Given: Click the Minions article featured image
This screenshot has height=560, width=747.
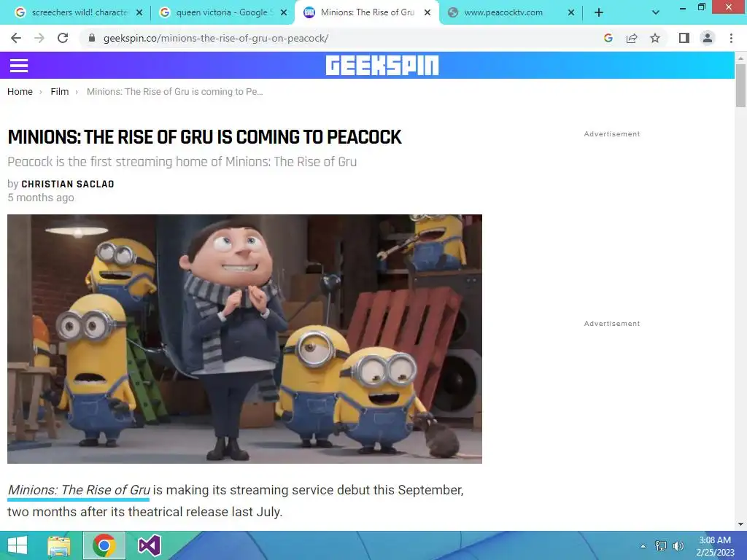Looking at the screenshot, I should pyautogui.click(x=244, y=338).
